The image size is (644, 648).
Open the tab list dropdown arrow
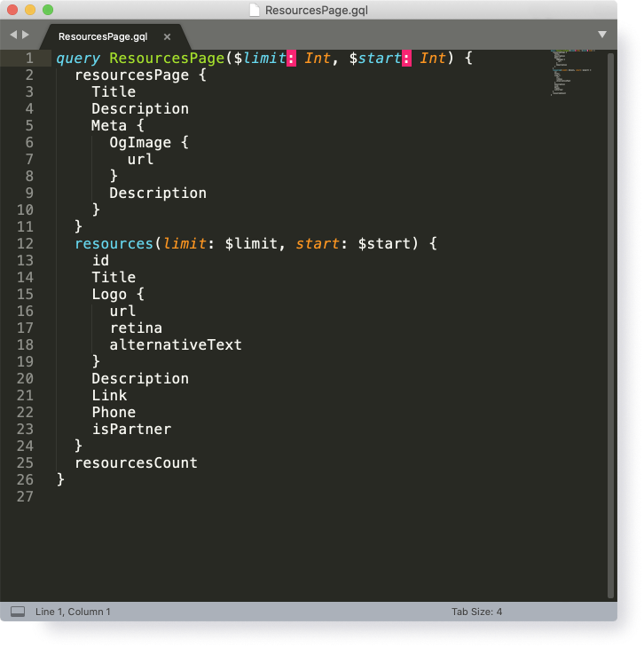point(602,35)
